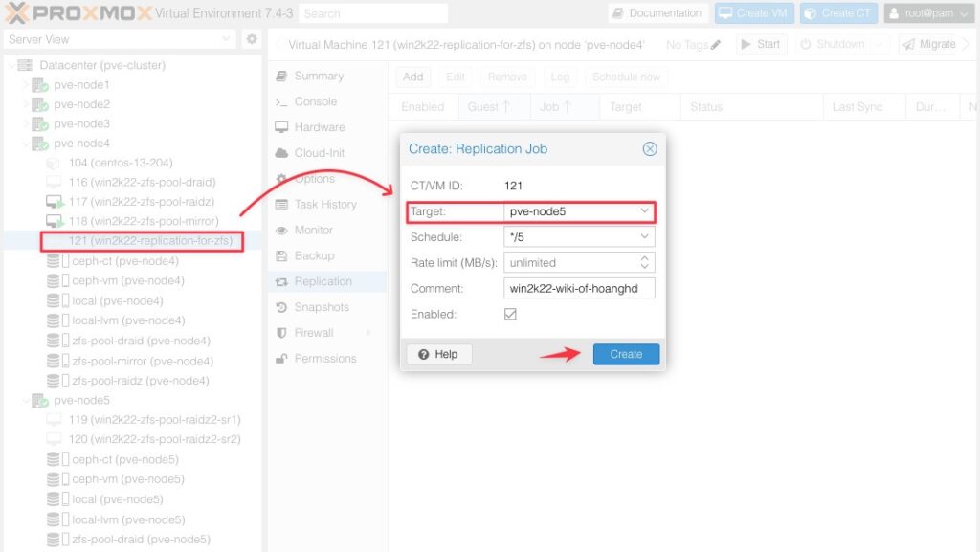Sort by the Job column header
The height and width of the screenshot is (552, 980).
[565, 107]
